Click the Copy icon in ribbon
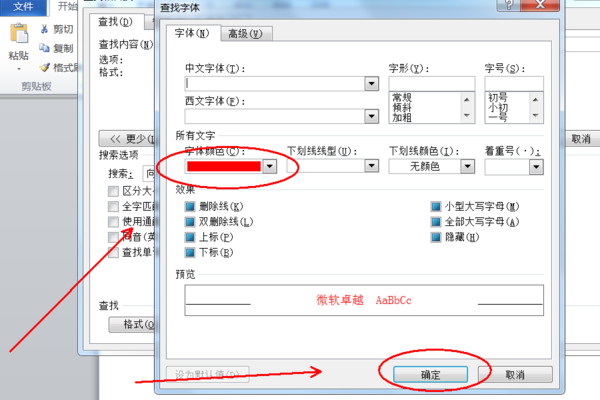Image resolution: width=600 pixels, height=400 pixels. pyautogui.click(x=44, y=48)
